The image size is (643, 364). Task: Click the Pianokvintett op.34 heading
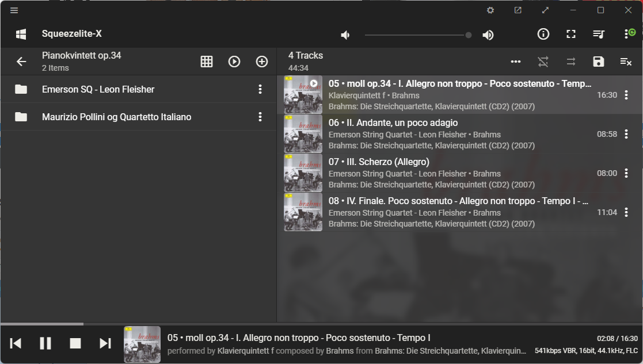[82, 56]
